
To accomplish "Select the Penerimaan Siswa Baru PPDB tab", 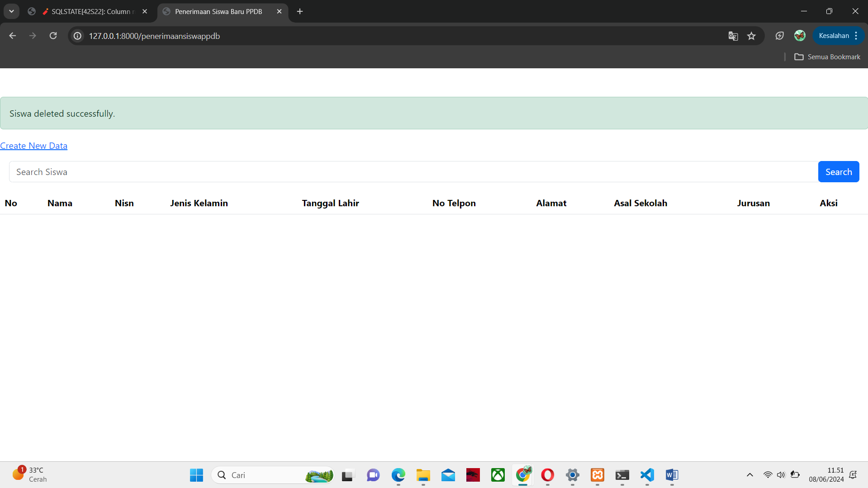I will click(218, 11).
